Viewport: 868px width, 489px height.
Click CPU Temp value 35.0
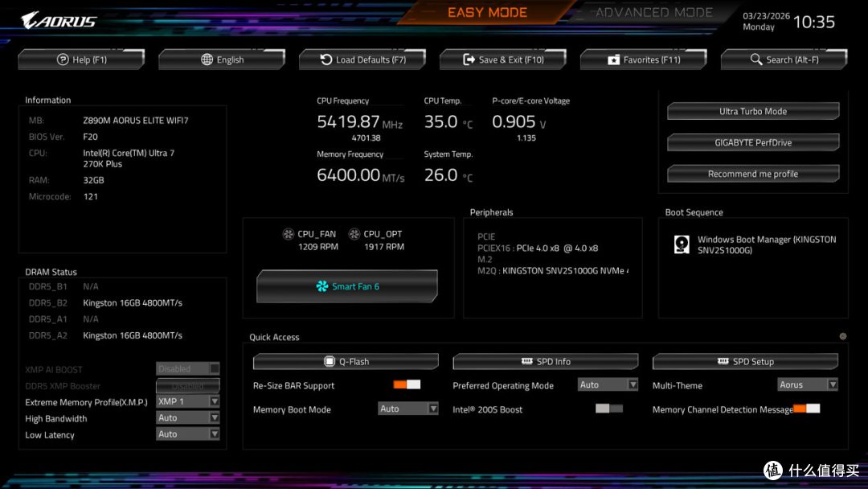pos(440,121)
